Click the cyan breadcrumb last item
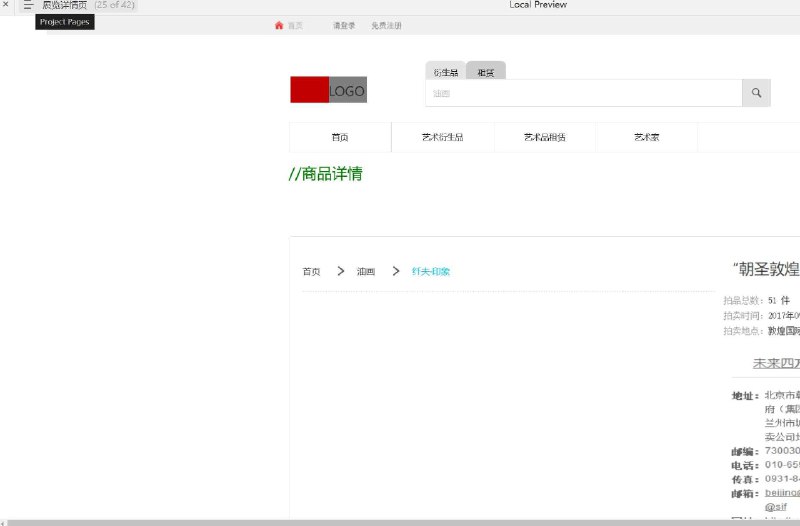This screenshot has width=800, height=526. [x=431, y=271]
